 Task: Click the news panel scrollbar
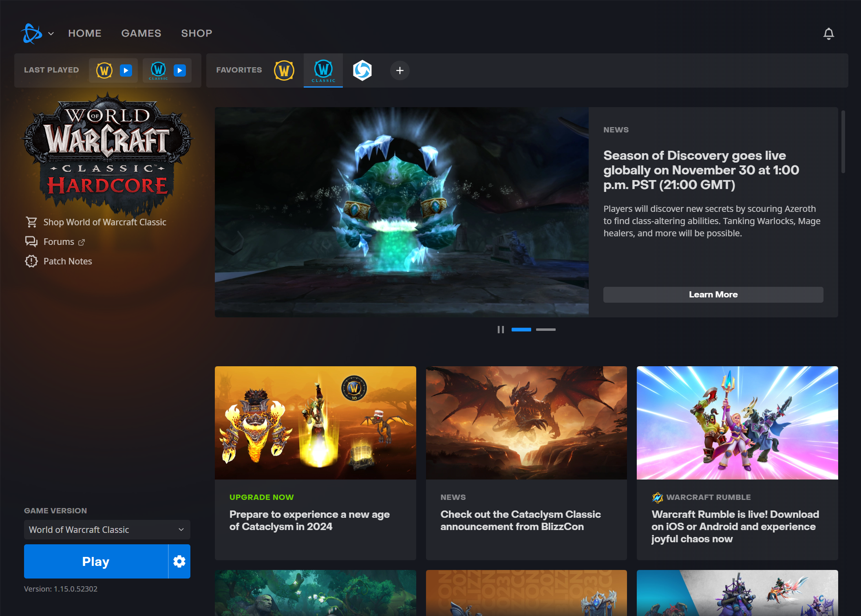pos(843,142)
